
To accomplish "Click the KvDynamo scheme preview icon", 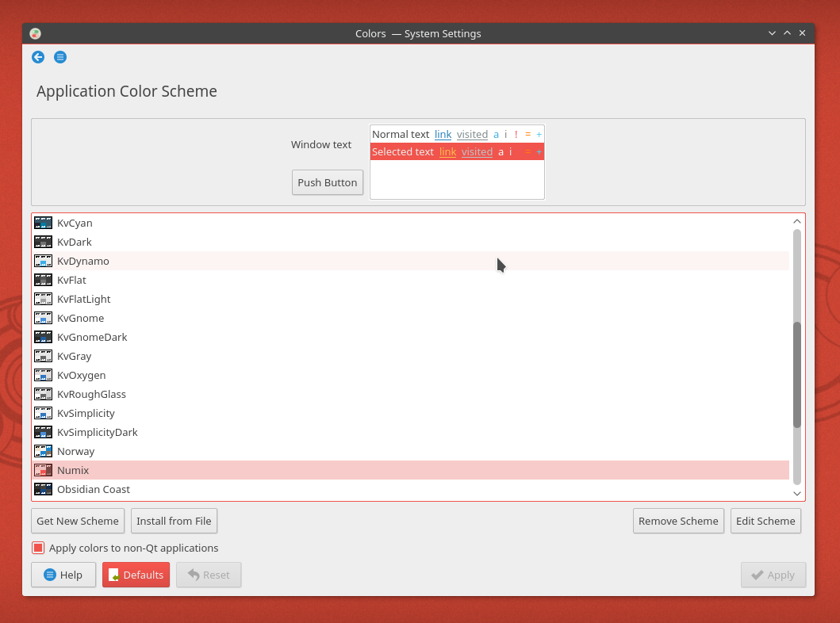I will pyautogui.click(x=44, y=261).
